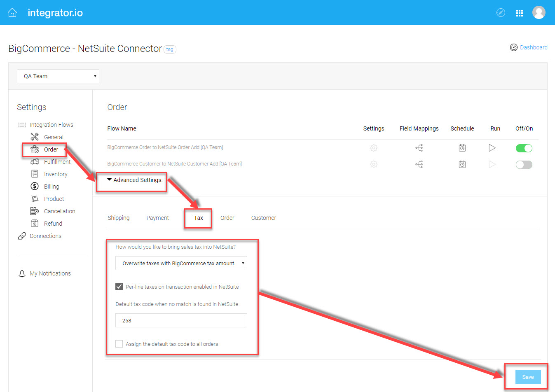Open the user profile avatar
The height and width of the screenshot is (392, 555).
539,12
